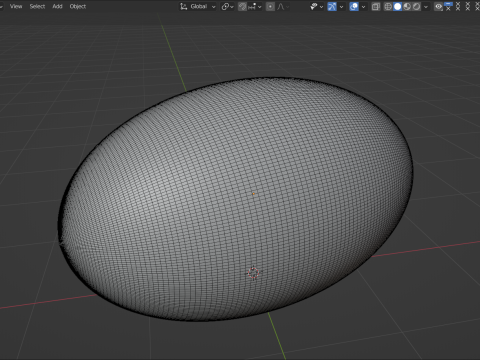Screen dimensions: 480x360
Task: Switch to material preview shading
Action: coord(407,6)
